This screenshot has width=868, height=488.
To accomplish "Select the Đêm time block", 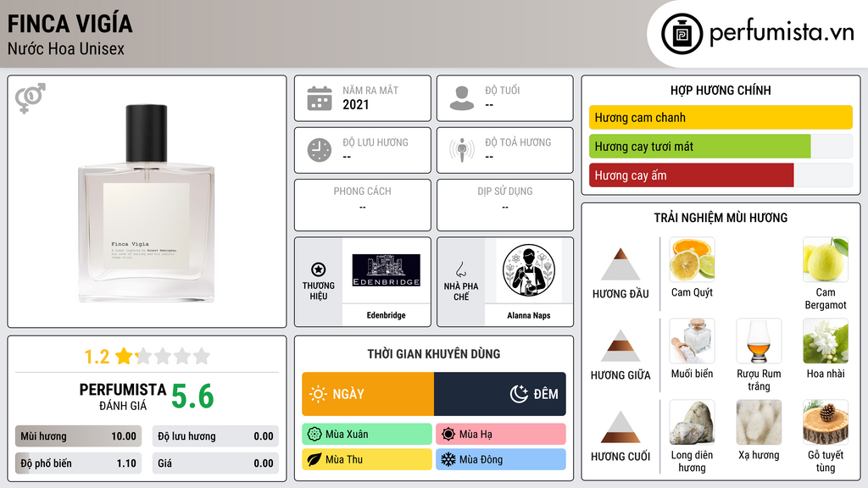I will coord(500,394).
